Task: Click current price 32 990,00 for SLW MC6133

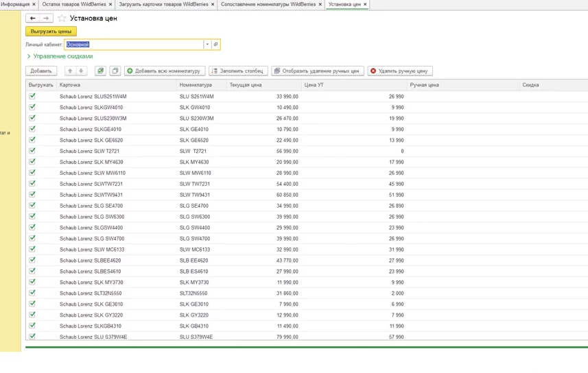Action: point(287,250)
